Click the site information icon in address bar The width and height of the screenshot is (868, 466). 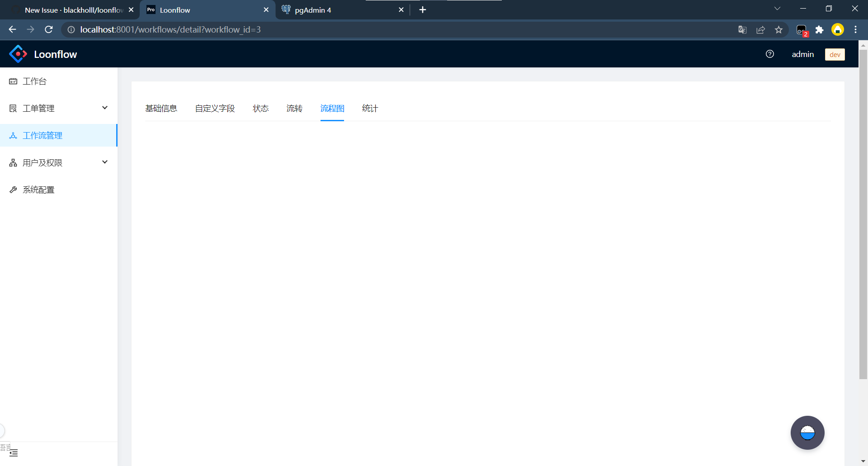point(71,29)
